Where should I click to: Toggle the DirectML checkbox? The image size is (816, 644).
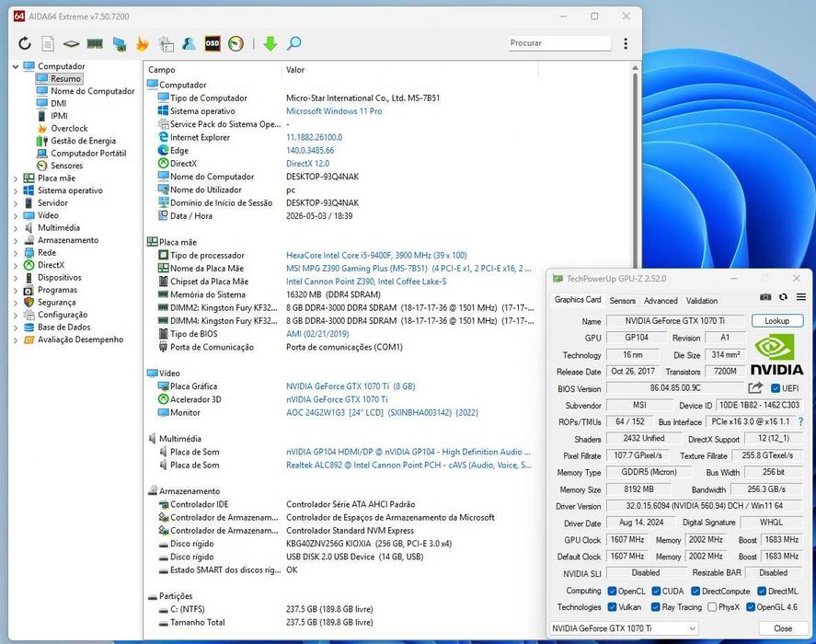[762, 591]
